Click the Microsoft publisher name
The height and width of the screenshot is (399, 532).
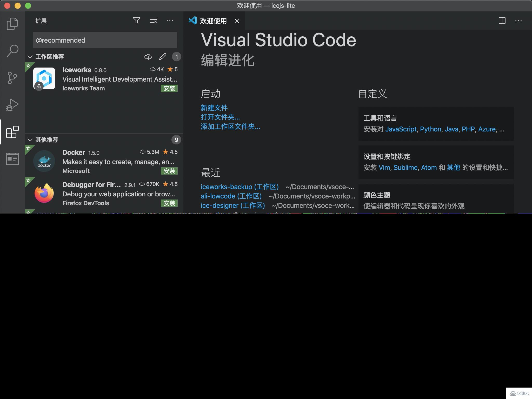[x=76, y=171]
